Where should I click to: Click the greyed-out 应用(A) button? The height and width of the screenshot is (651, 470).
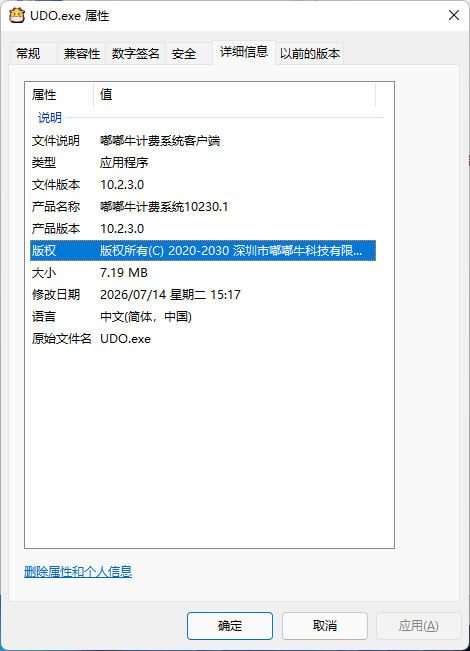(x=419, y=626)
